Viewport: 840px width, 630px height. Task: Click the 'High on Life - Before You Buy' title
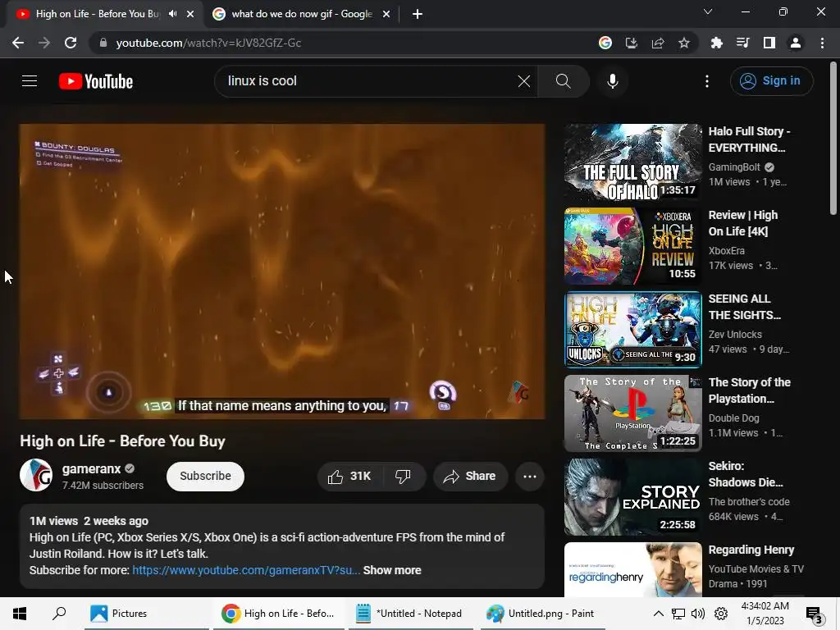point(123,441)
